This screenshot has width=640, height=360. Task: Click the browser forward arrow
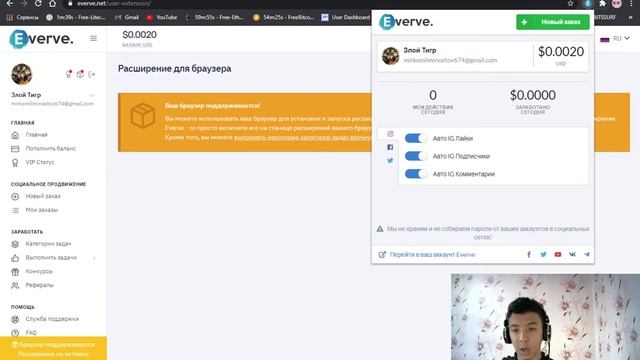pyautogui.click(x=24, y=4)
